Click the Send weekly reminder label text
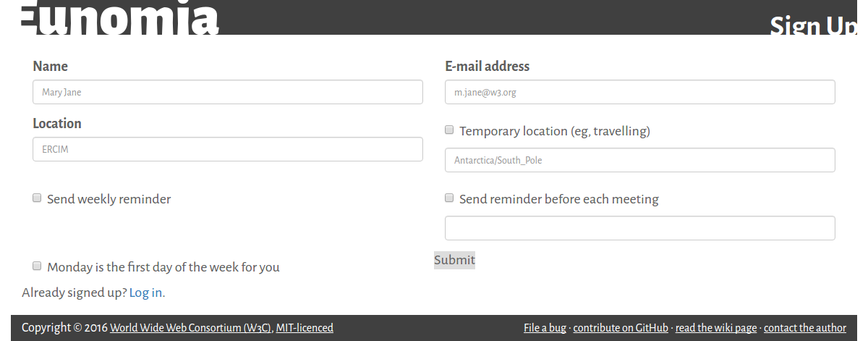 click(x=109, y=199)
